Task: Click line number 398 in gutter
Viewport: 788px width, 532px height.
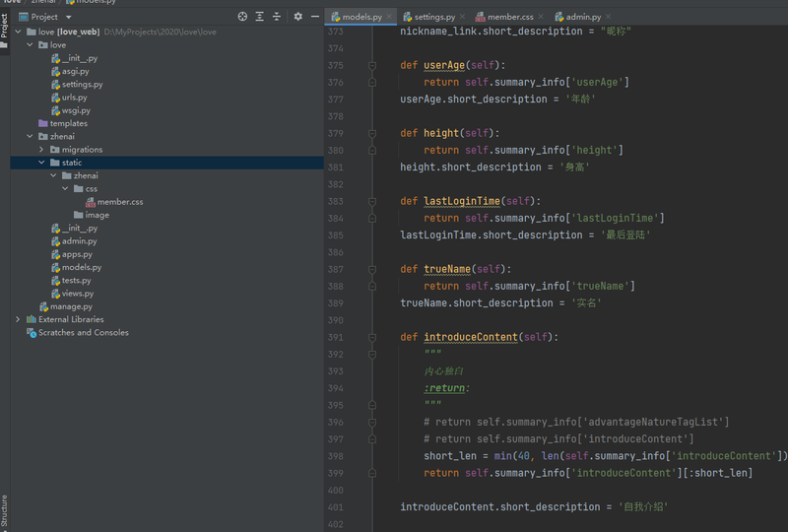Action: [x=336, y=456]
